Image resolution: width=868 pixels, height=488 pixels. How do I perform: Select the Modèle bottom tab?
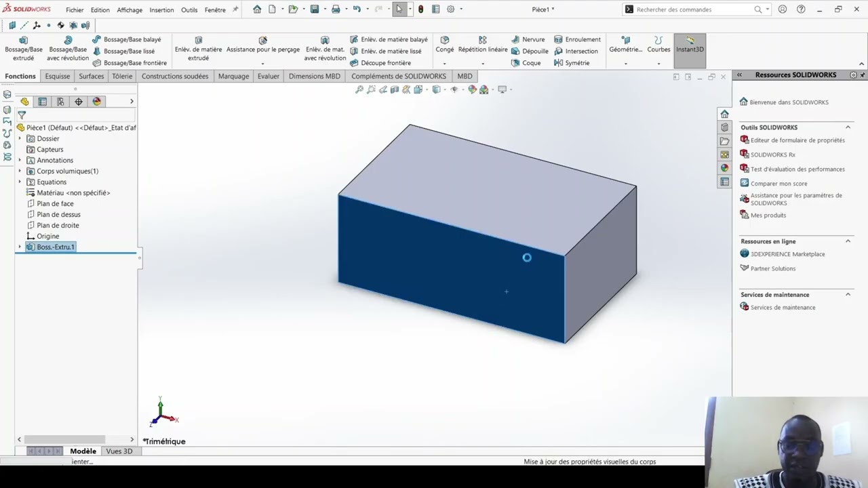83,451
